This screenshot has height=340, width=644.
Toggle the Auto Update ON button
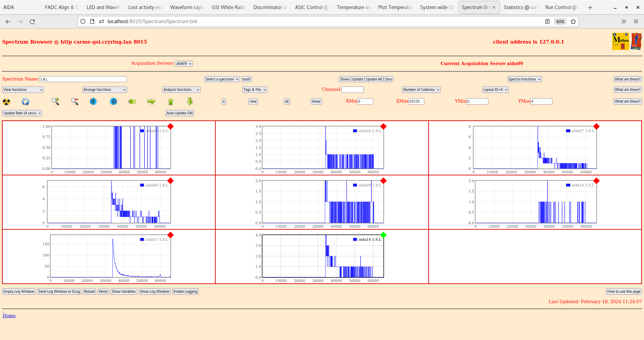[x=179, y=113]
